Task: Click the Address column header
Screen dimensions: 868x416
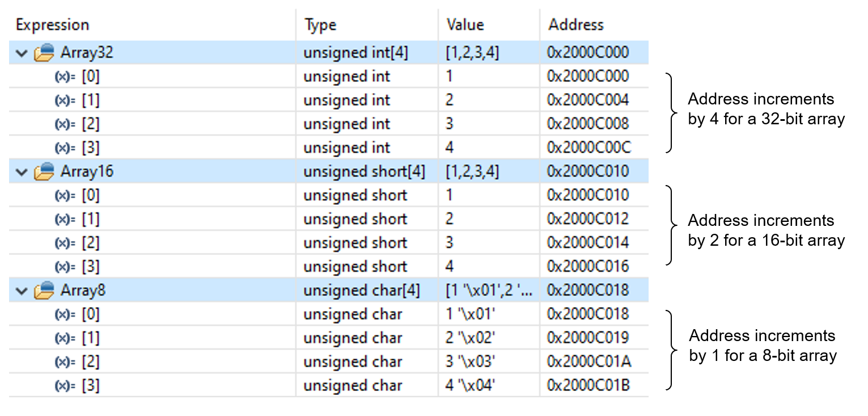Action: 575,25
